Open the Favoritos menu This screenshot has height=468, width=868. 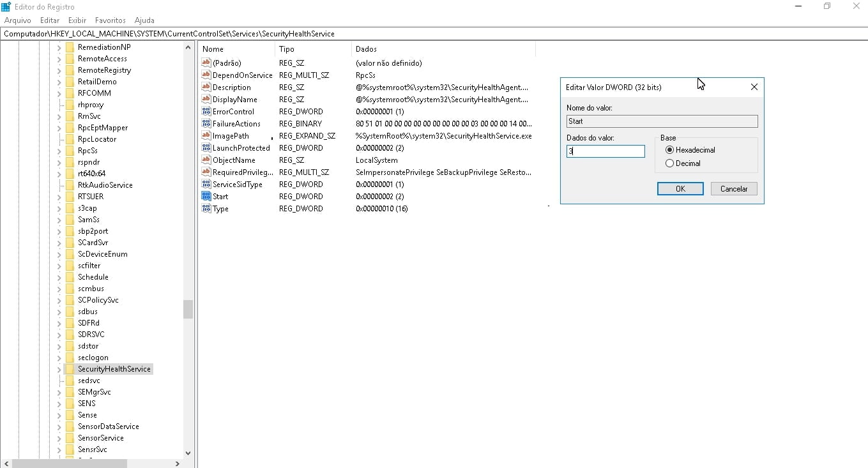pos(110,20)
